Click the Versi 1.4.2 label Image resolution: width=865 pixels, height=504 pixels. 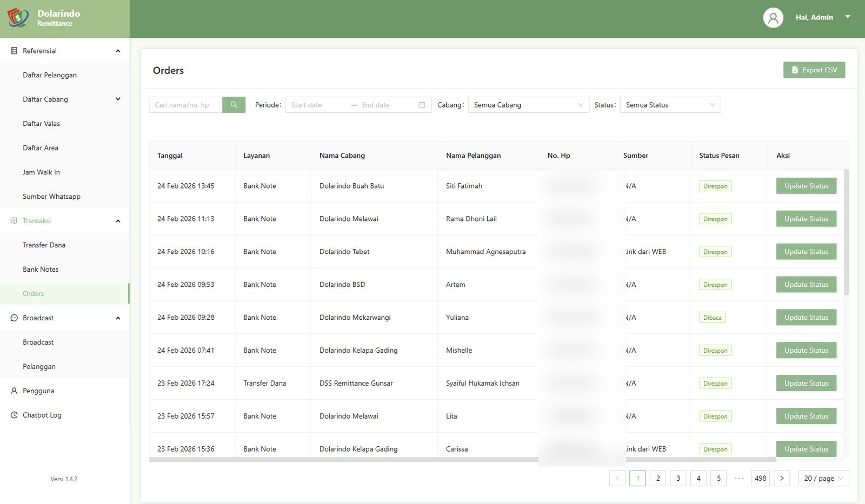[64, 479]
